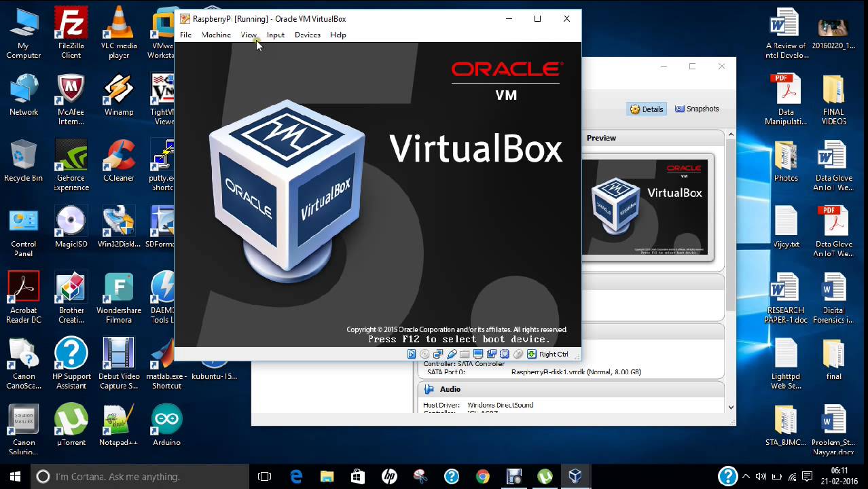Open MagicISO desktop icon
The height and width of the screenshot is (489, 868).
(71, 228)
